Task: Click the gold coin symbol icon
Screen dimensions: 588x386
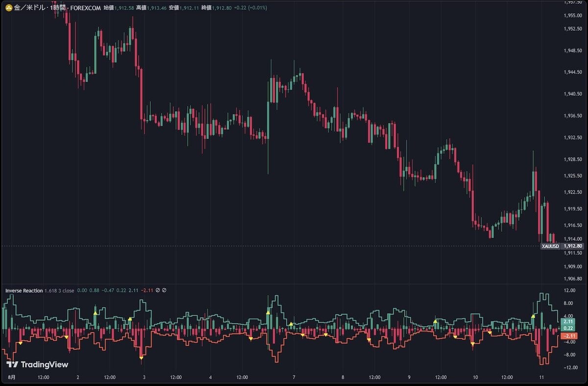Action: (8, 8)
